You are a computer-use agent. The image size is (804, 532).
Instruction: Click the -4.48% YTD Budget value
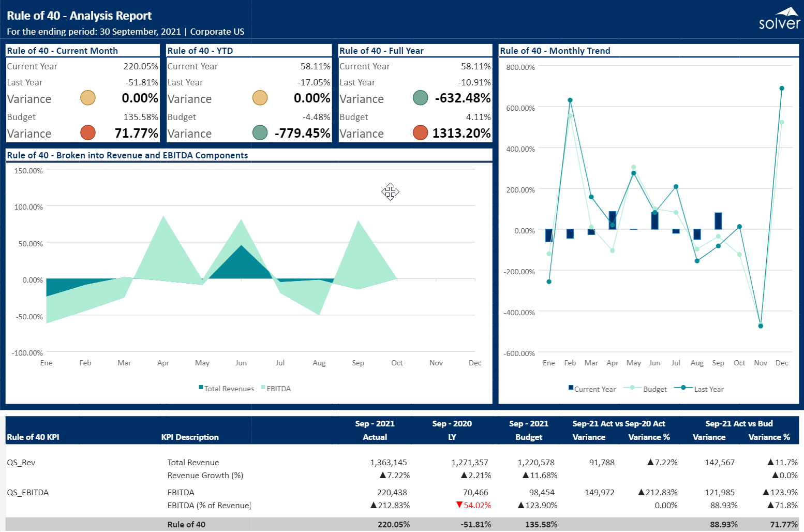[x=316, y=117]
